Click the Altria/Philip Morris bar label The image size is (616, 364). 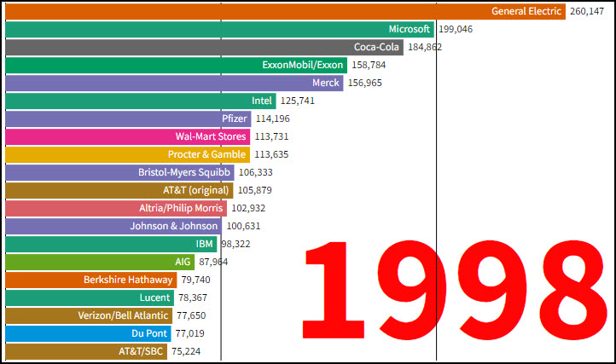[x=181, y=208]
